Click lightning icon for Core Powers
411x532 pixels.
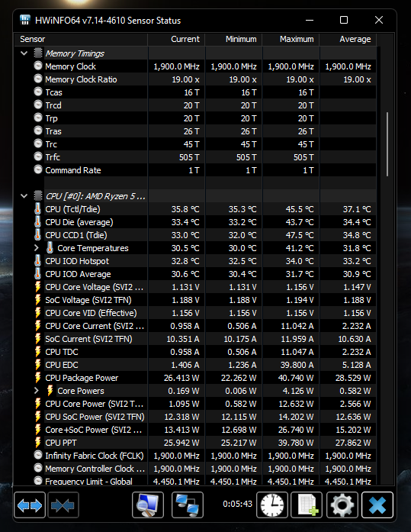click(50, 391)
